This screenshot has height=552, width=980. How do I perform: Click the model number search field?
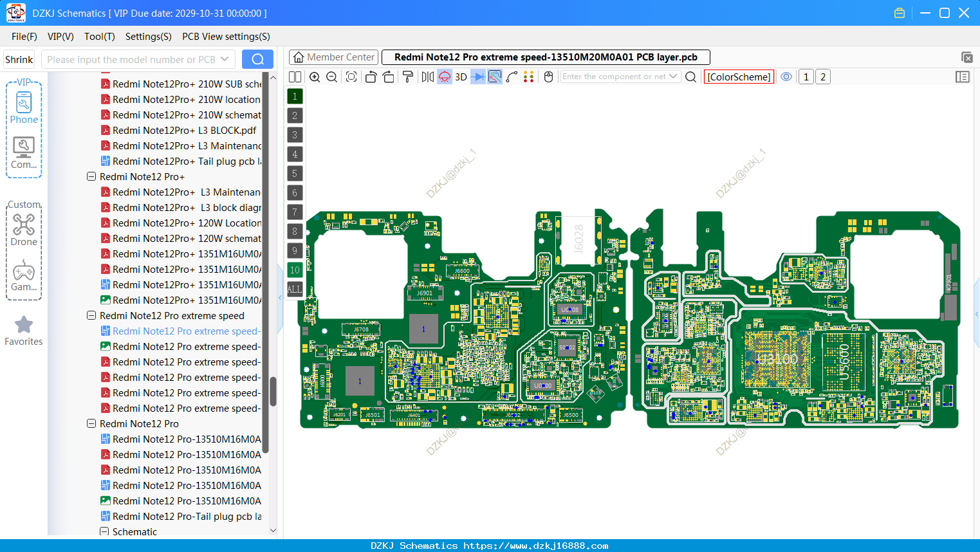tap(132, 59)
